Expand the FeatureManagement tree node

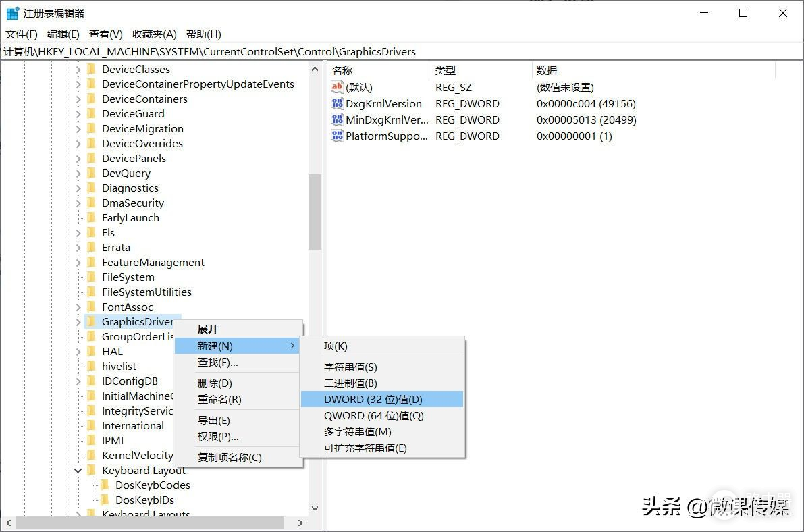tap(78, 262)
